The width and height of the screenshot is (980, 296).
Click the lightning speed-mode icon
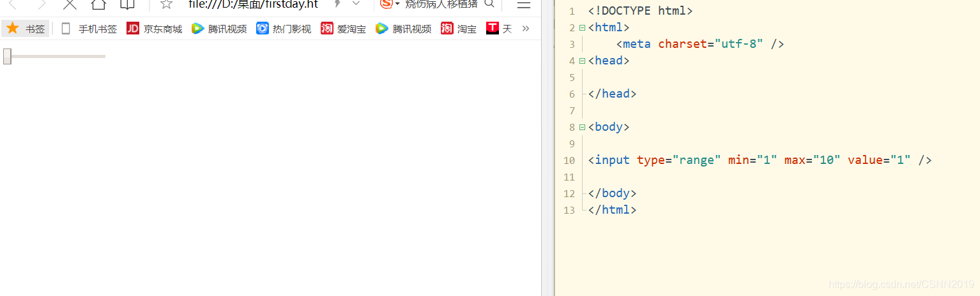(337, 4)
